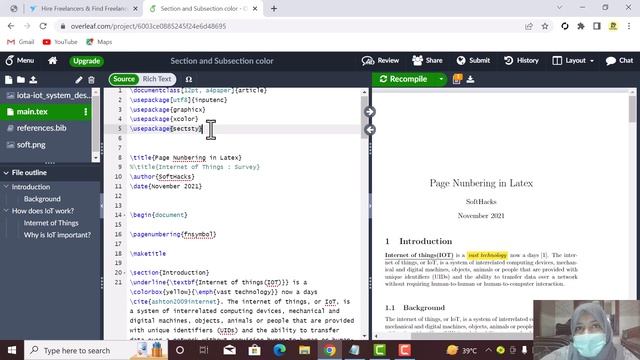Recompile the document
The width and height of the screenshot is (640, 360).
(x=403, y=79)
